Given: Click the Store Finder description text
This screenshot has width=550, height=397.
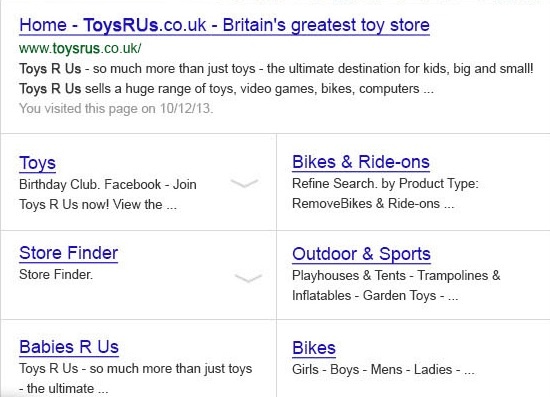Looking at the screenshot, I should [56, 275].
